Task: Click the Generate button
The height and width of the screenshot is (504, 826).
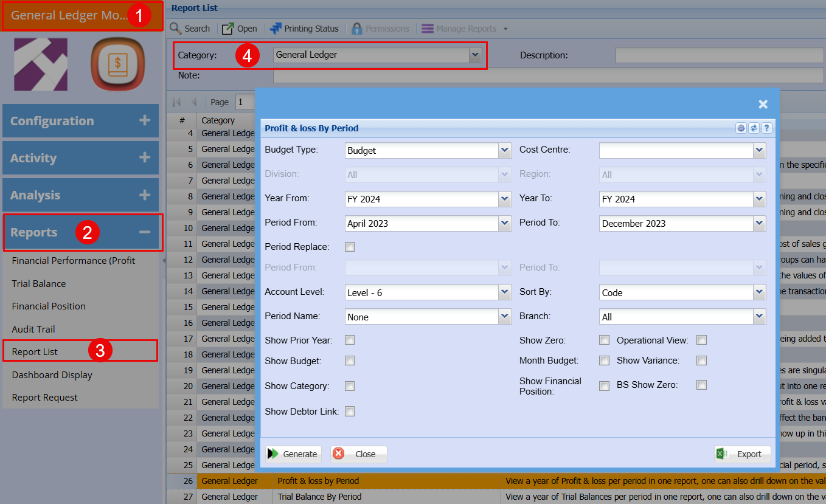Action: [x=293, y=454]
